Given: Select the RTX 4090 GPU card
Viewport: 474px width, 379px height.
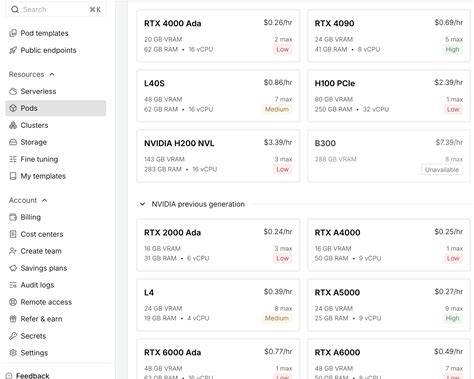Looking at the screenshot, I should click(x=389, y=36).
